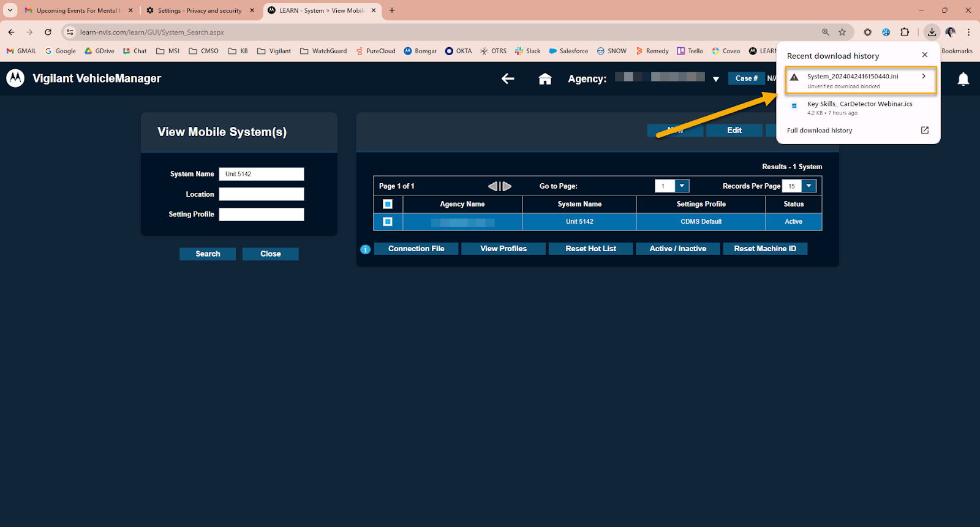Expand the Agency dropdown arrow
The image size is (980, 527).
(x=715, y=79)
